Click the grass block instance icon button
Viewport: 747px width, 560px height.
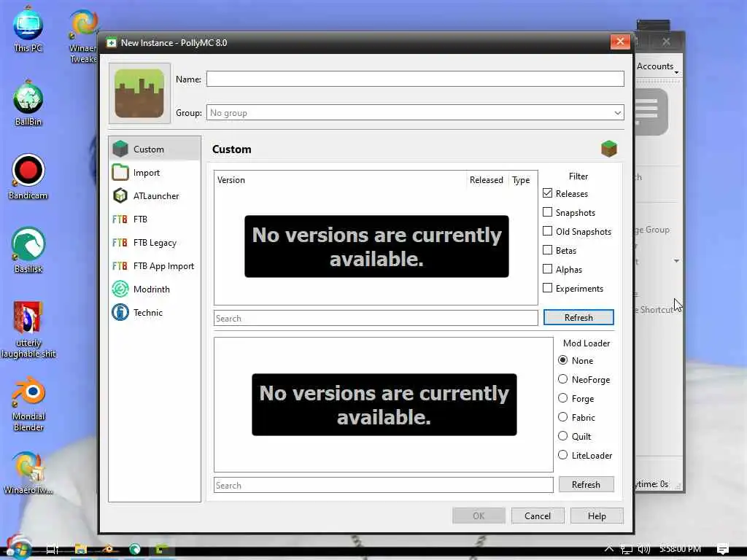point(139,93)
